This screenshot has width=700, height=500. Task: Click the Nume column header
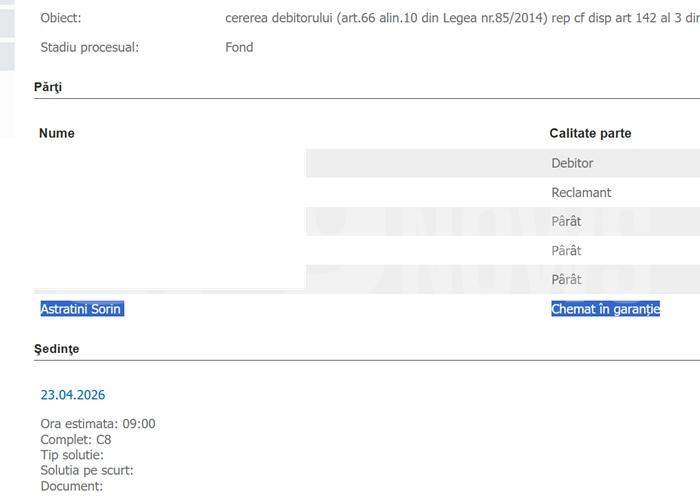coord(57,133)
